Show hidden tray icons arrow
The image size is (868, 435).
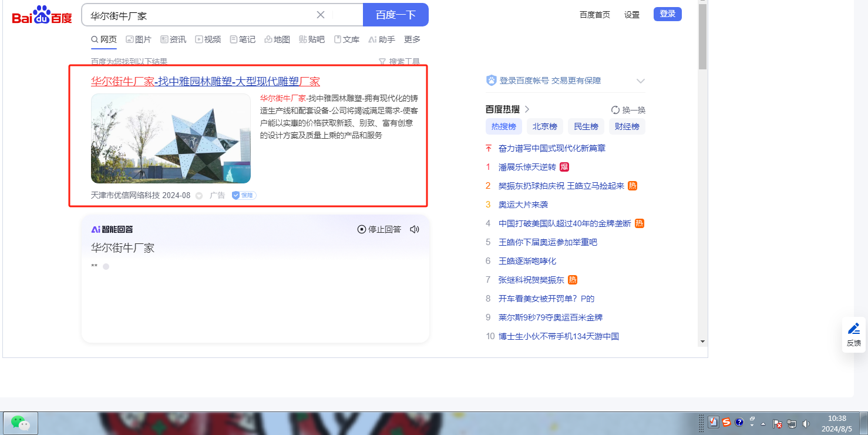[x=763, y=423]
